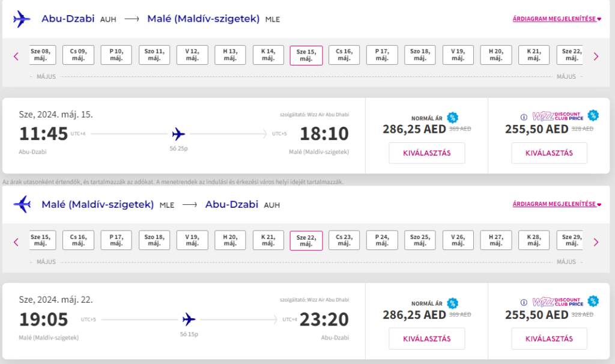Choose outbound Discount Club Kiválasztás button
Viewport: 615px width, 364px height.
click(x=549, y=153)
